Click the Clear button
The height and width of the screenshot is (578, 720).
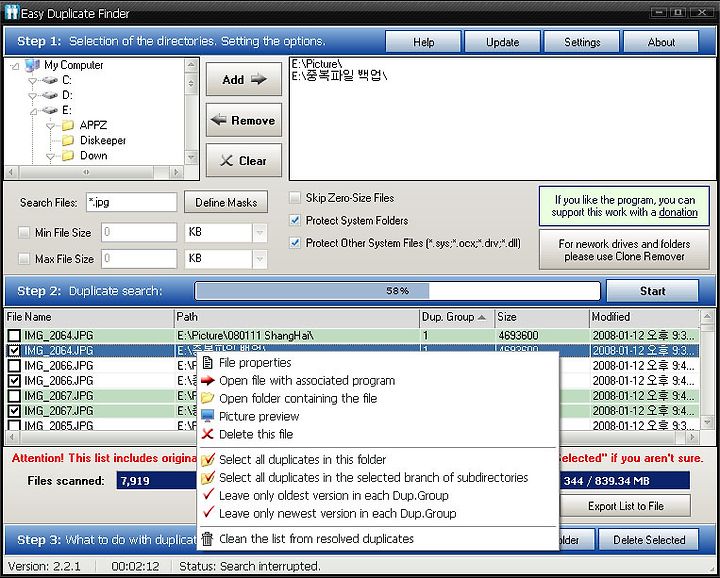(244, 161)
